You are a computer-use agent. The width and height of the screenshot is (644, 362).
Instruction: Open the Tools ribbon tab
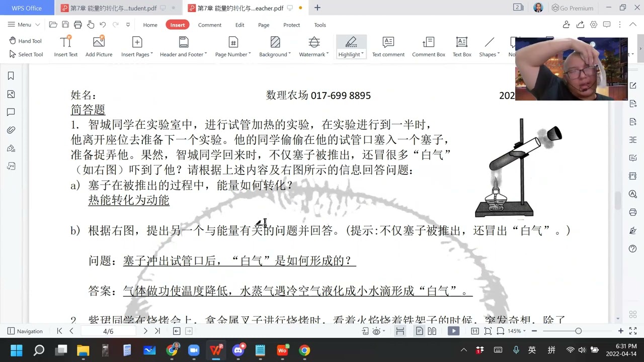[320, 25]
